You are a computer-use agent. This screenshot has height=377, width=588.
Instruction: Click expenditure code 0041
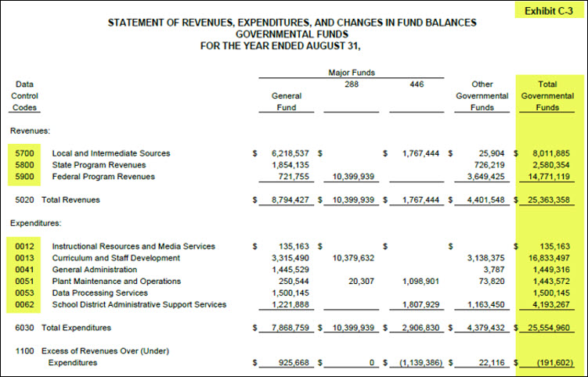pyautogui.click(x=24, y=269)
